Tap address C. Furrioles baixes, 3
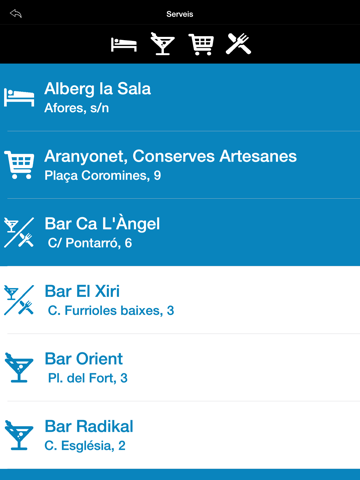 [111, 311]
